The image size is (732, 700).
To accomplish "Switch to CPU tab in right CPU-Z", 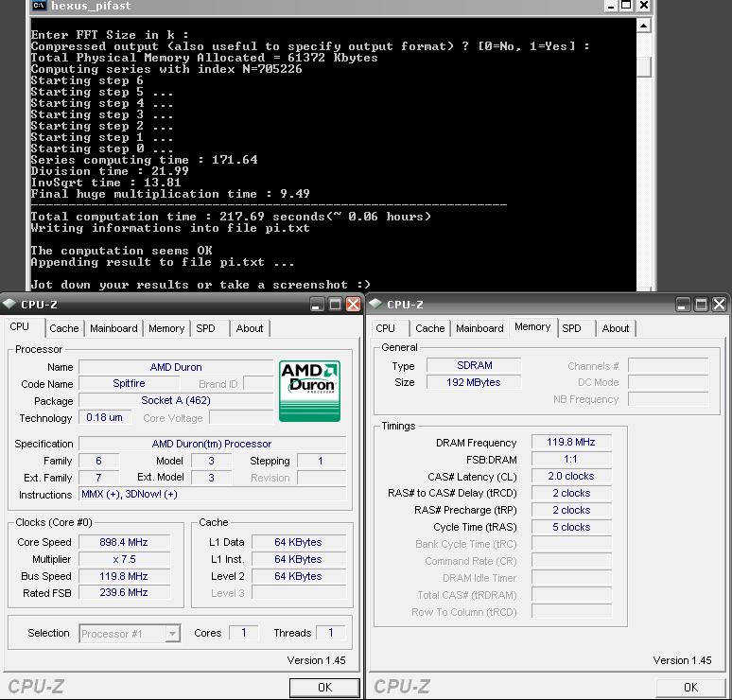I will [x=385, y=328].
